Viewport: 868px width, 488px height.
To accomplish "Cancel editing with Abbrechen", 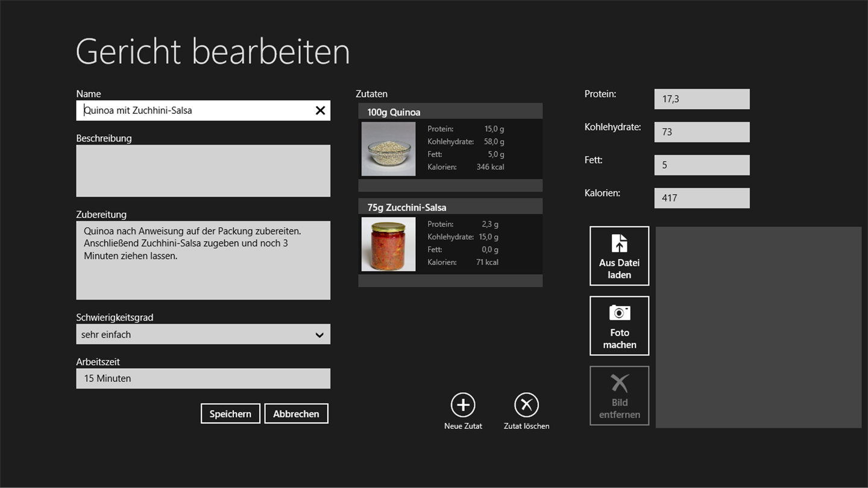I will [296, 414].
